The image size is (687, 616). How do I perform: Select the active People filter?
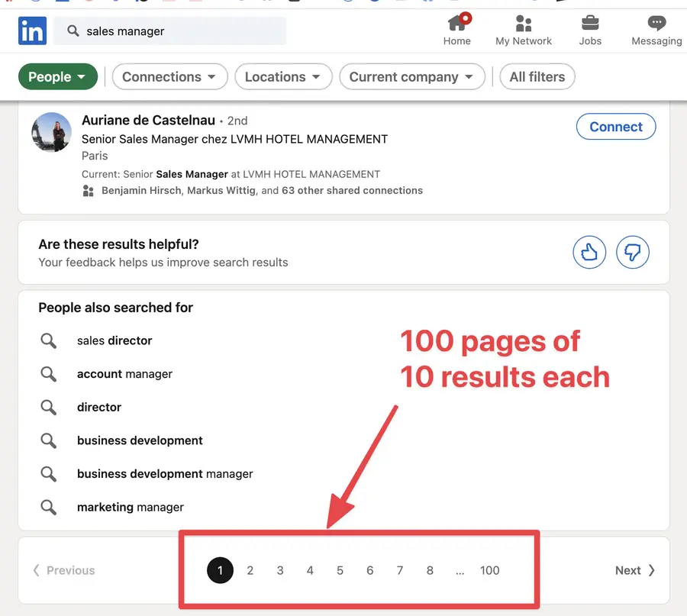(57, 76)
